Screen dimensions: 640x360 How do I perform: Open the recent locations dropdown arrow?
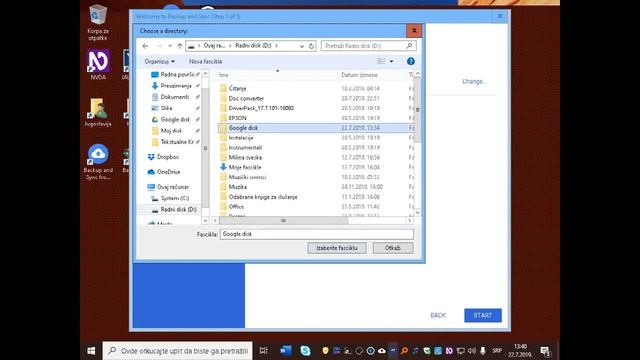click(170, 46)
